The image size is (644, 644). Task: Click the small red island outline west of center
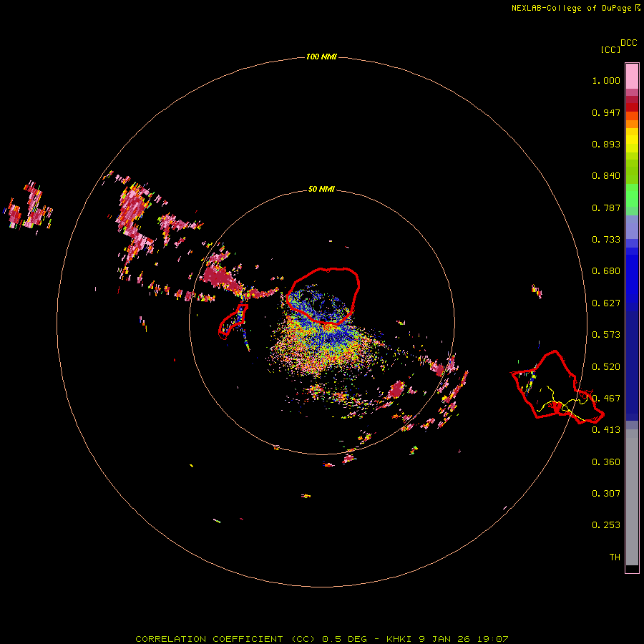pos(233,321)
